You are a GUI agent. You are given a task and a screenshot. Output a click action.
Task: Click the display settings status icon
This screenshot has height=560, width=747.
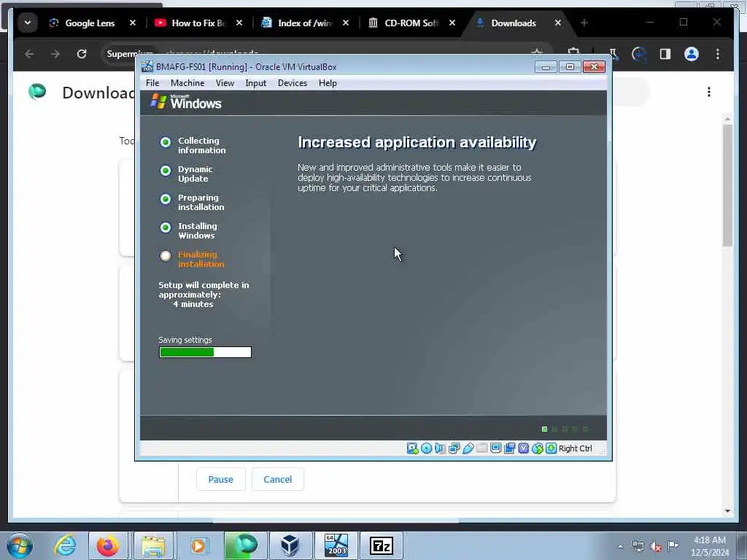click(x=495, y=448)
